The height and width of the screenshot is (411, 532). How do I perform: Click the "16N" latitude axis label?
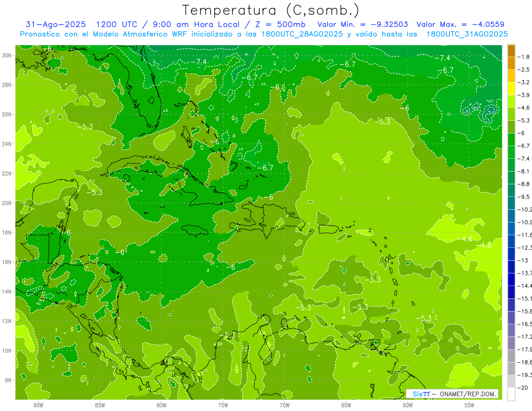[x=8, y=262]
